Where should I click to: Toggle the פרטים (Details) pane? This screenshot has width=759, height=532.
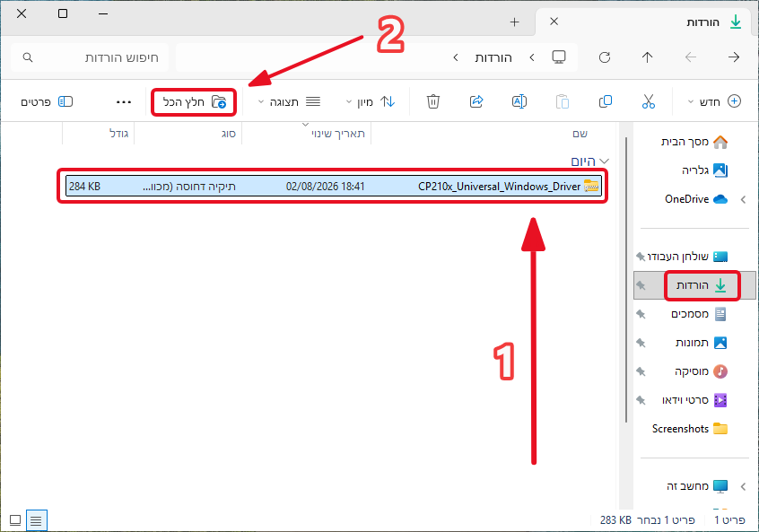(47, 101)
